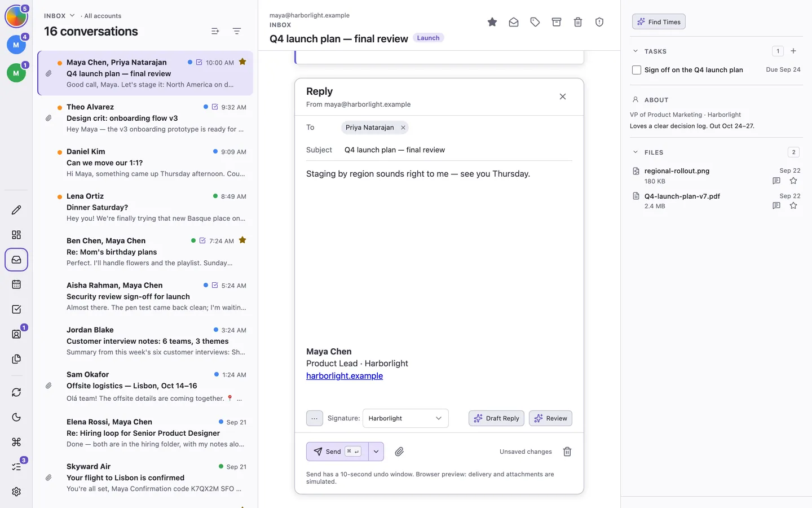
Task: Open the files icon in the left sidebar
Action: [x=16, y=359]
